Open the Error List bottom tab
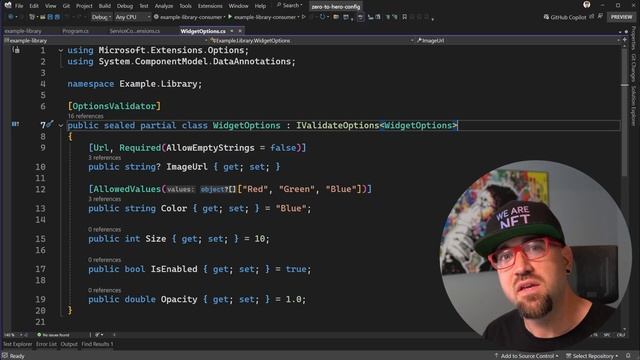This screenshot has width=640, height=360. [x=46, y=344]
